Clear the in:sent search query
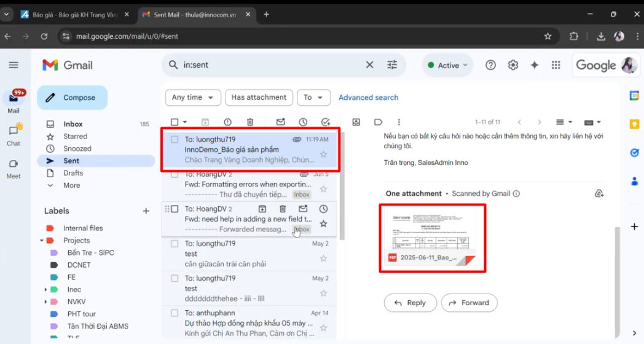 [x=370, y=65]
